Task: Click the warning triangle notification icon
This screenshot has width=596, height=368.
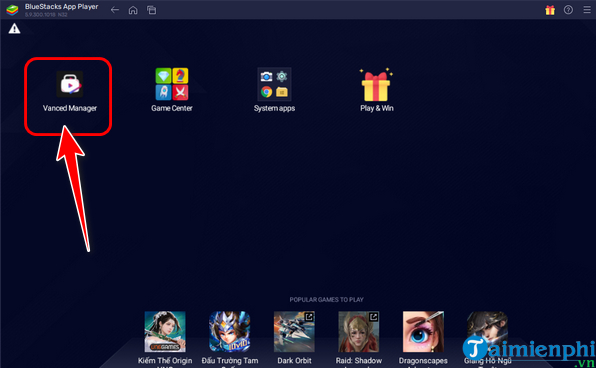Action: [x=14, y=29]
